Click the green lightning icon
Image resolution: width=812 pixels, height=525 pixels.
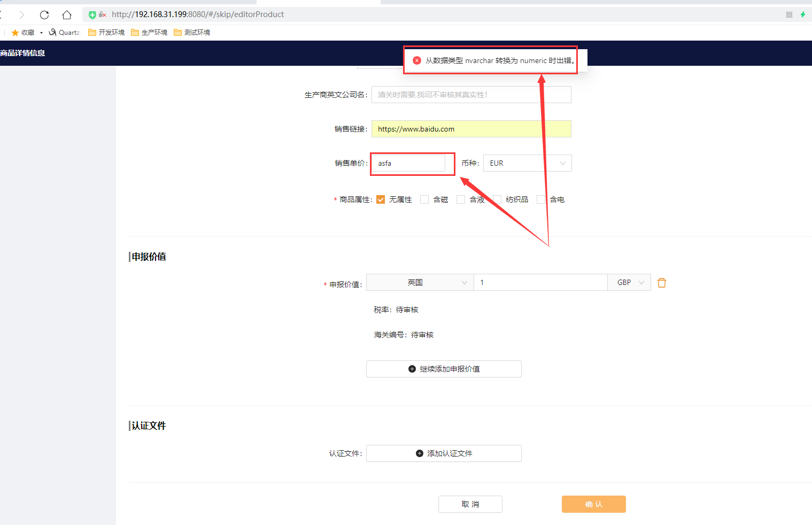pyautogui.click(x=802, y=15)
